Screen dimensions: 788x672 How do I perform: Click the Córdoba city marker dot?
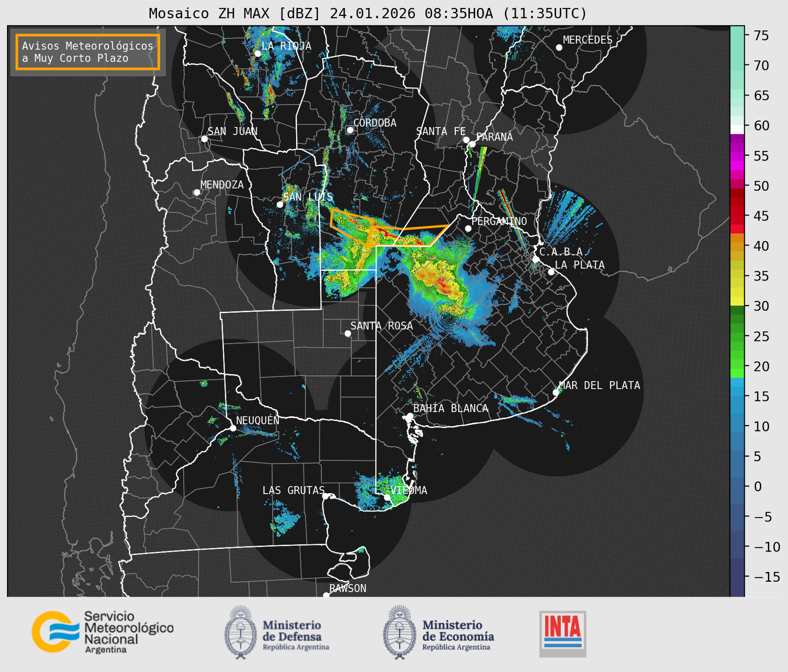tap(350, 130)
